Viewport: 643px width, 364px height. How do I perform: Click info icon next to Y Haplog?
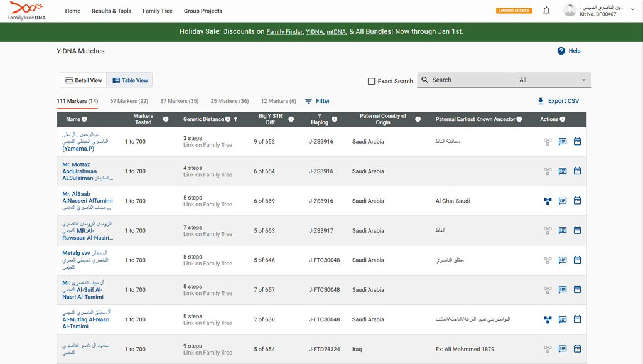335,119
